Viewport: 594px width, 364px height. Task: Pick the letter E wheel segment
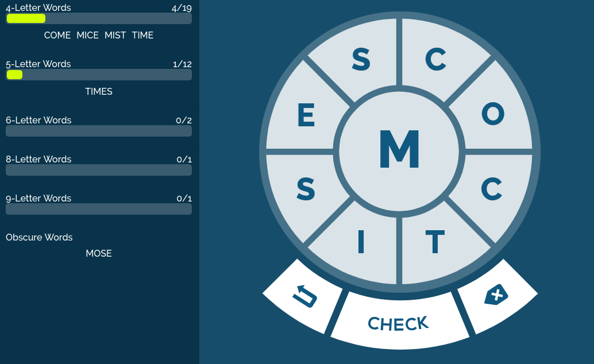(306, 115)
